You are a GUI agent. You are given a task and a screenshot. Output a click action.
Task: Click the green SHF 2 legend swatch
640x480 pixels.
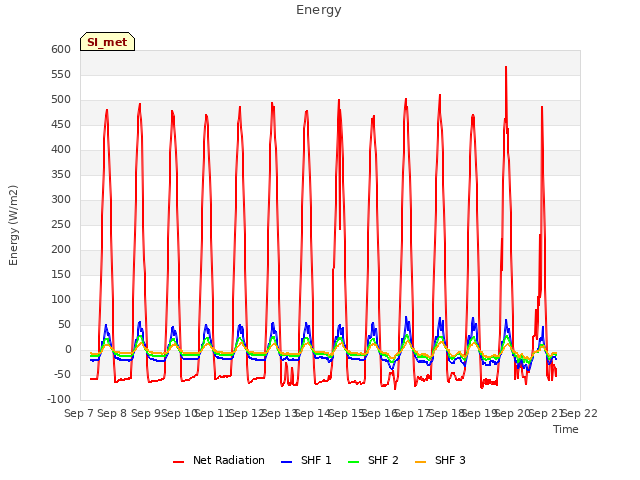tap(353, 462)
